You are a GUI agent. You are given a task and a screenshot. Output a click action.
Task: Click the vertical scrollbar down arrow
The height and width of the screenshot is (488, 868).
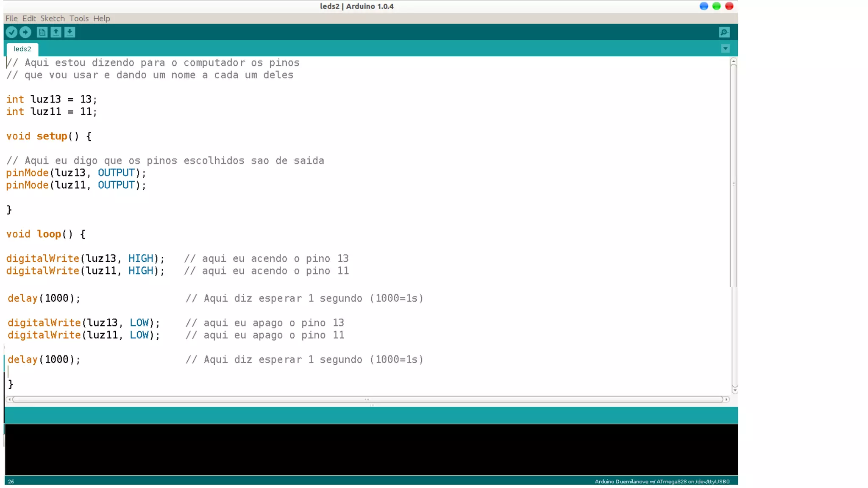734,391
